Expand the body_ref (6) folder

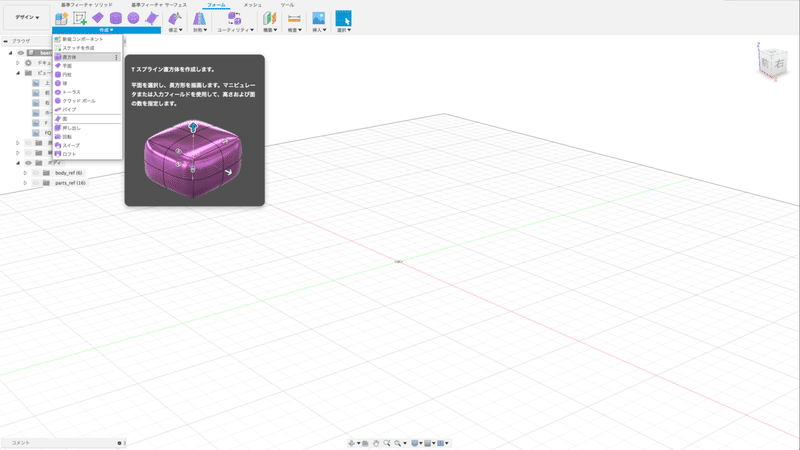tap(25, 173)
